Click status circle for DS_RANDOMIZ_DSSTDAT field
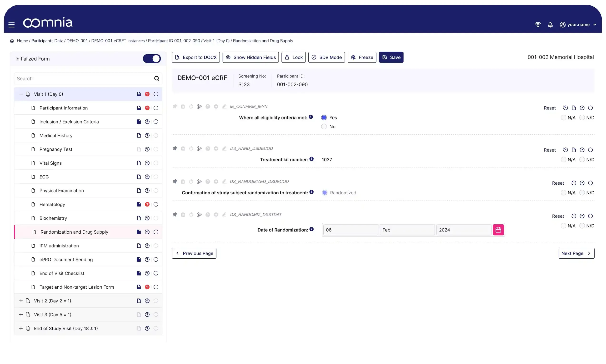 [x=590, y=216]
